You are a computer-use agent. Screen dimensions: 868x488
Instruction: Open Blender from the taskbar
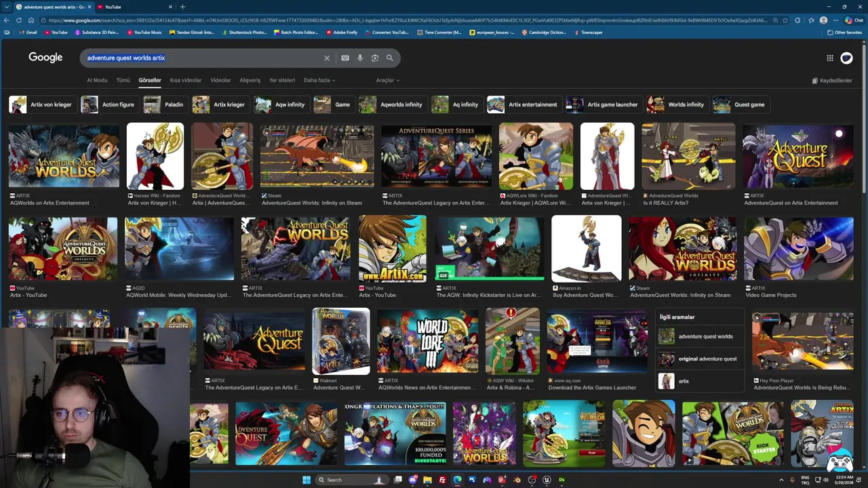(x=517, y=480)
